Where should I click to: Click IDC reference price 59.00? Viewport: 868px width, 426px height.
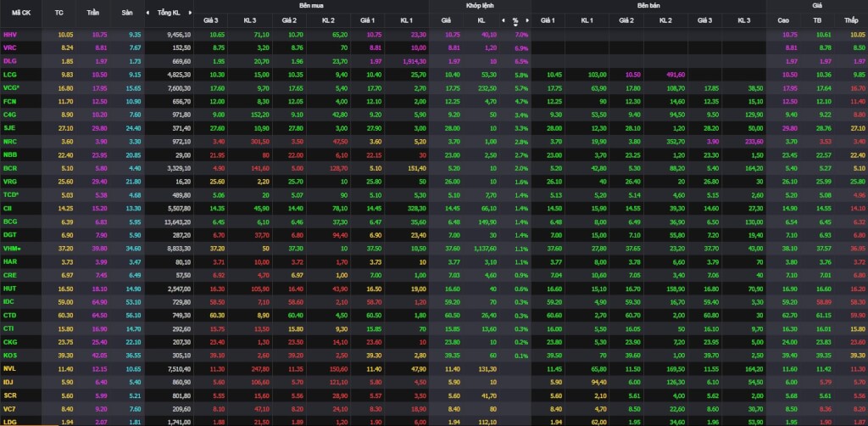coord(65,301)
